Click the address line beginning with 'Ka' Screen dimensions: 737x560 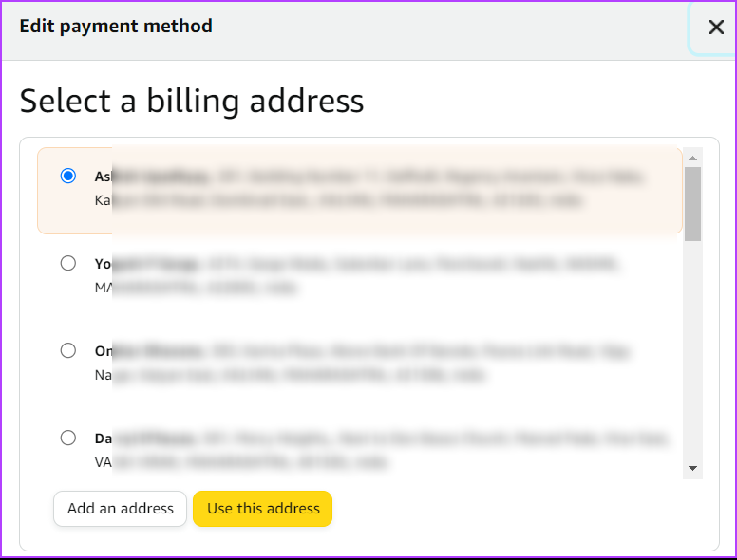[x=338, y=200]
